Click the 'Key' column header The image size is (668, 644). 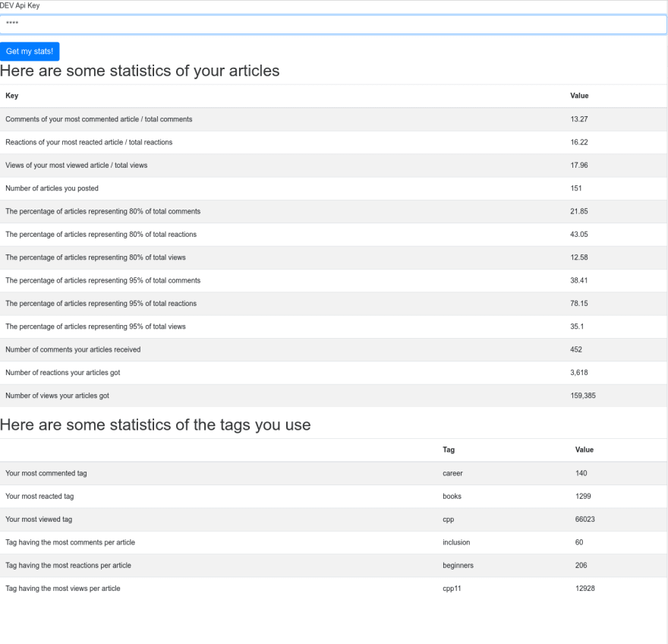pyautogui.click(x=12, y=96)
